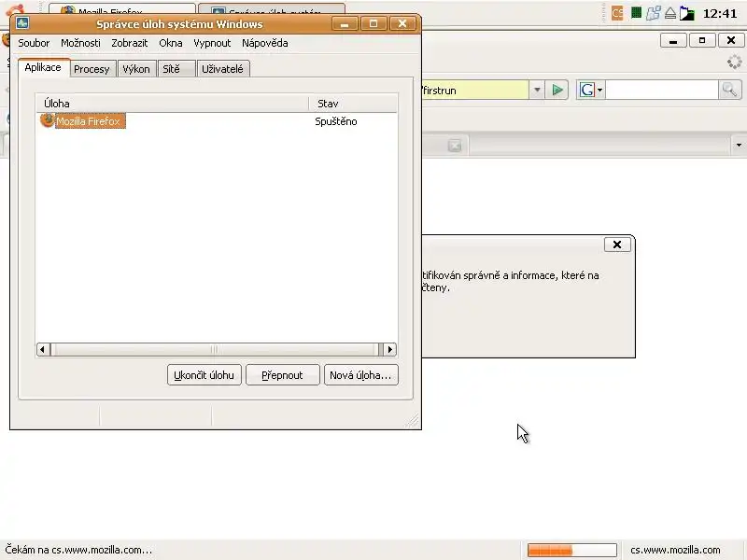747x560 pixels.
Task: Open the Firefox tab list dropdown arrow
Action: [739, 145]
